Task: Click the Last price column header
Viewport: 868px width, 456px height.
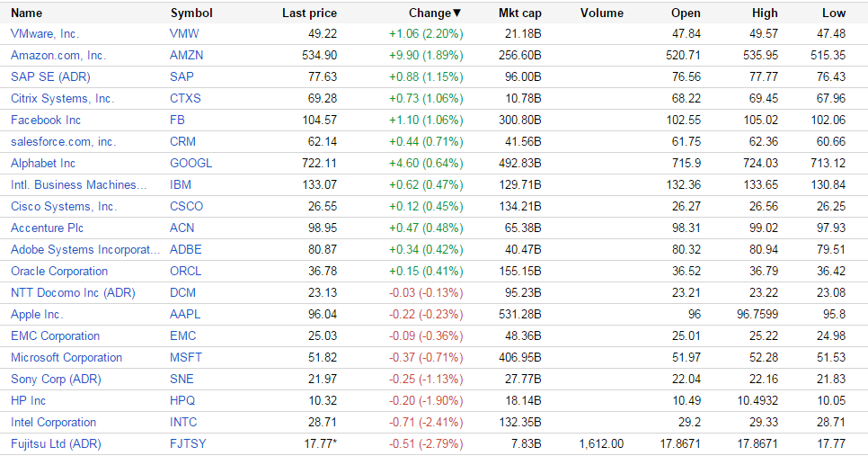Action: pyautogui.click(x=309, y=13)
